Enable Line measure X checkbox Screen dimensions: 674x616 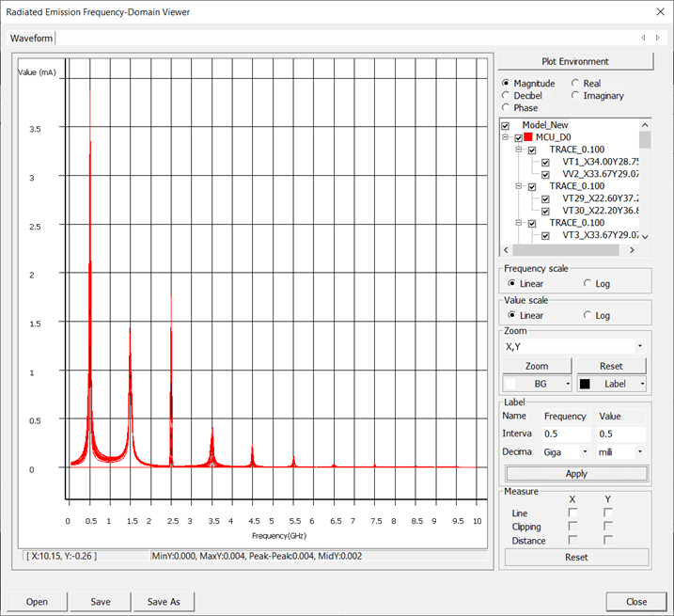[x=573, y=513]
